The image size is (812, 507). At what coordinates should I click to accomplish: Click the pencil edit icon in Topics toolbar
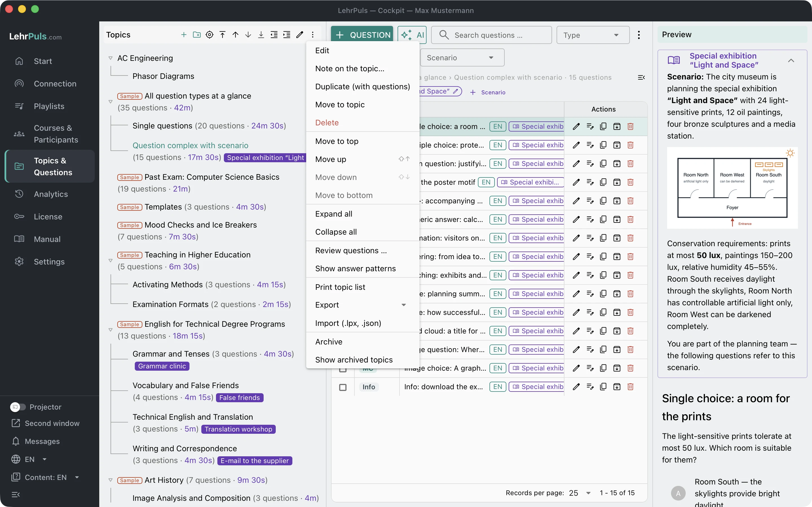(300, 35)
